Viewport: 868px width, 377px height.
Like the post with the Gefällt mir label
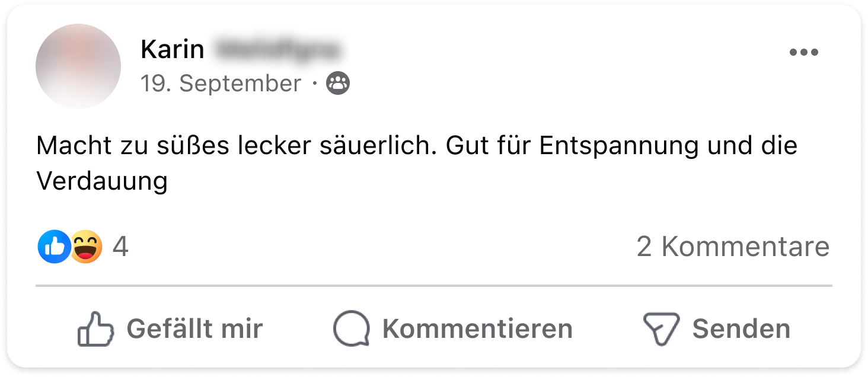[x=194, y=329]
